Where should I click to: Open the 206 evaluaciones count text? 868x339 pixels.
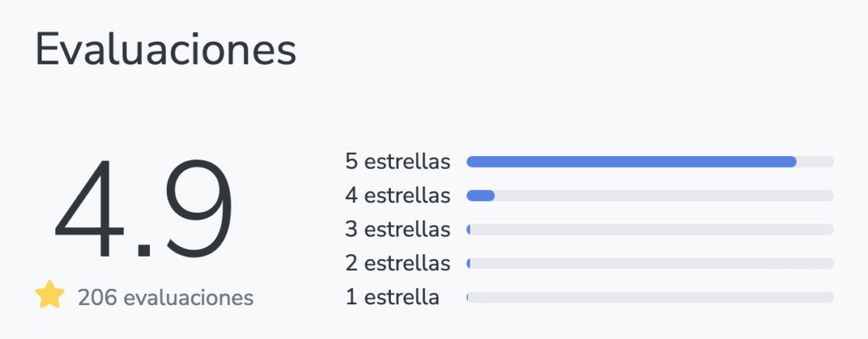click(x=165, y=298)
